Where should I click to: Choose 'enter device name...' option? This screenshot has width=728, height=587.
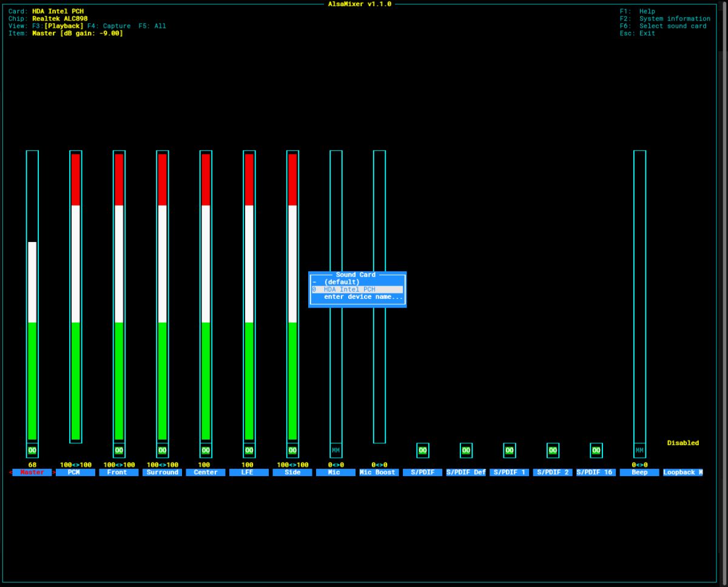point(357,297)
